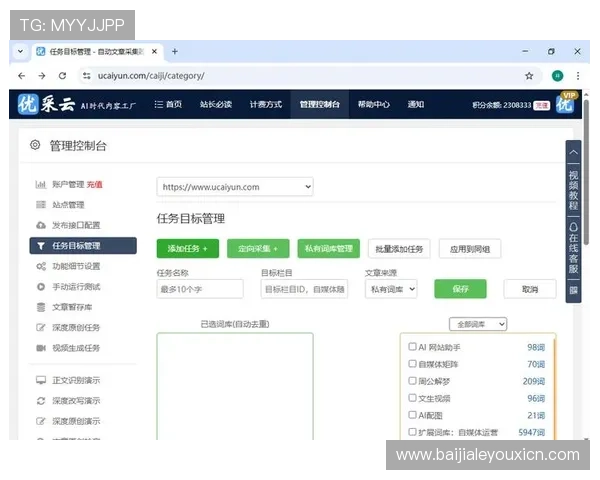This screenshot has width=600, height=480.
Task: Click the 视频生成任务 camera icon
Action: click(x=41, y=348)
